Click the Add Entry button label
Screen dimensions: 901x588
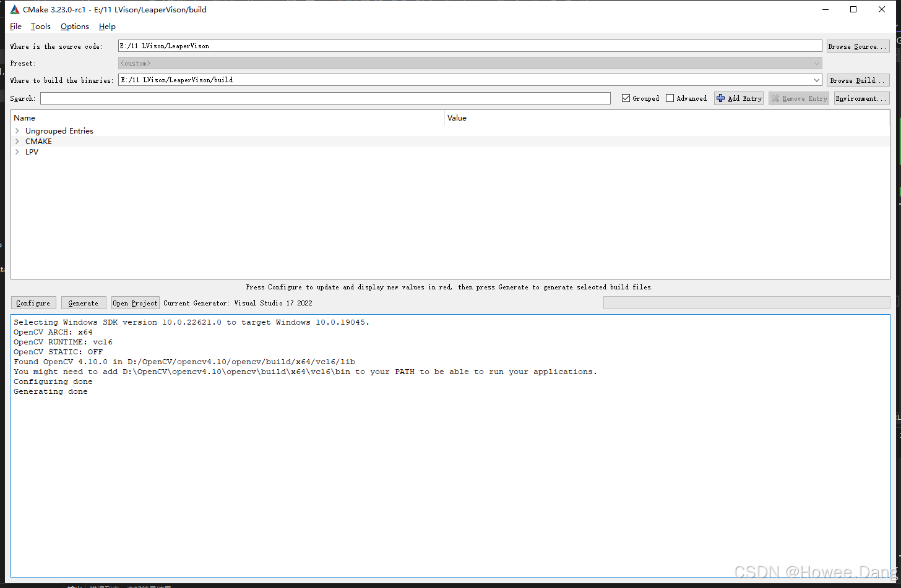[744, 98]
